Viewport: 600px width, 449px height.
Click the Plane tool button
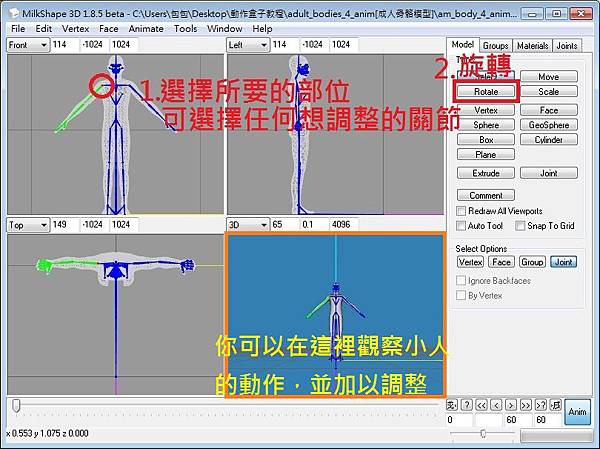click(486, 155)
